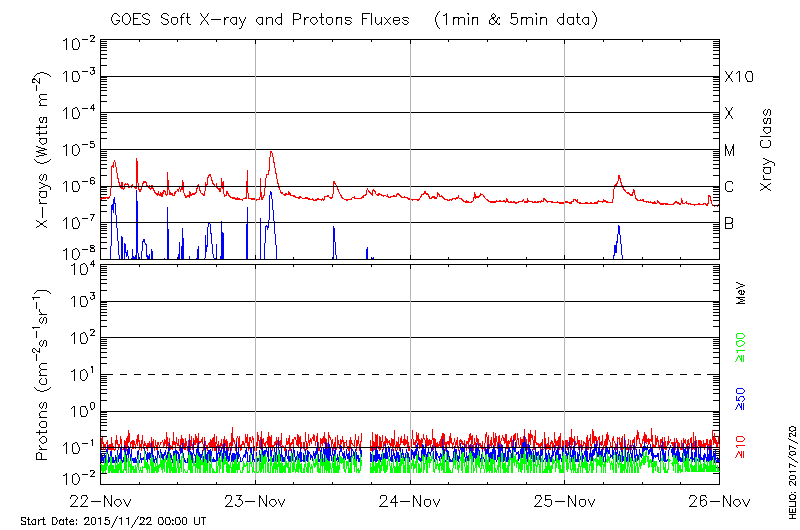
Task: Click the green ≥100 MeV legend label
Action: (x=741, y=348)
